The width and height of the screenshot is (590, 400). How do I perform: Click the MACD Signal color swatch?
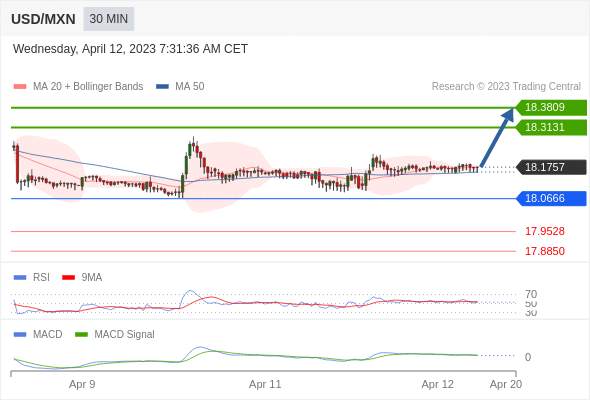[81, 335]
